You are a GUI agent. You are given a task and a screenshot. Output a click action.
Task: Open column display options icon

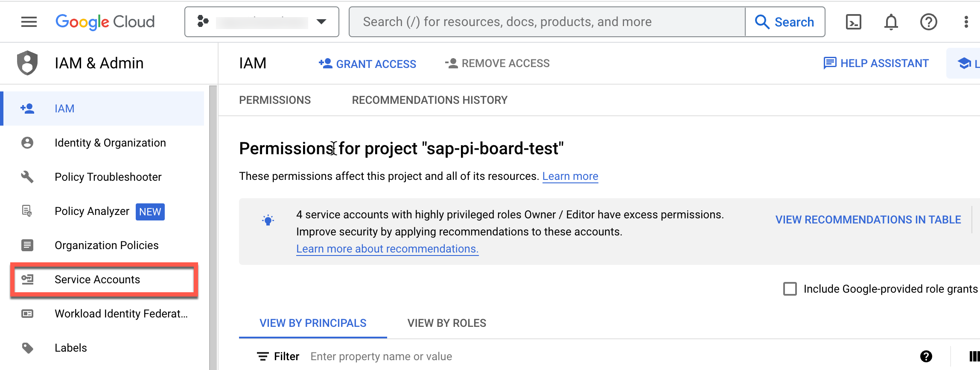[974, 356]
